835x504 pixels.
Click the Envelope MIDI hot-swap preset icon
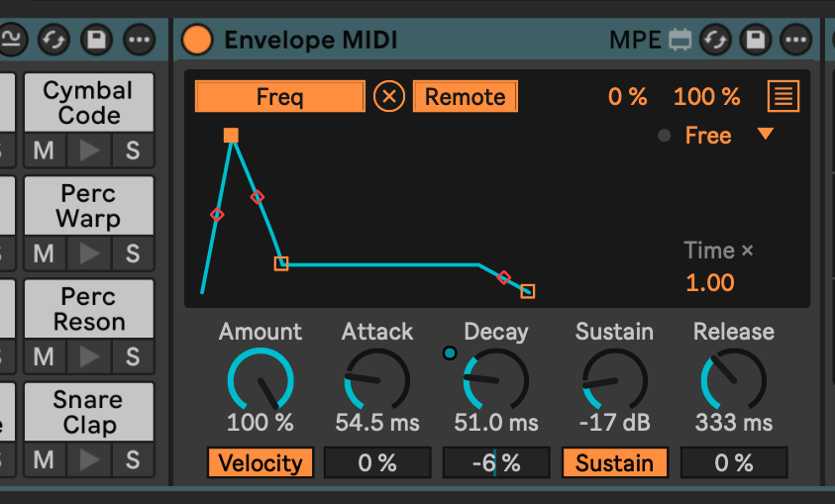715,40
